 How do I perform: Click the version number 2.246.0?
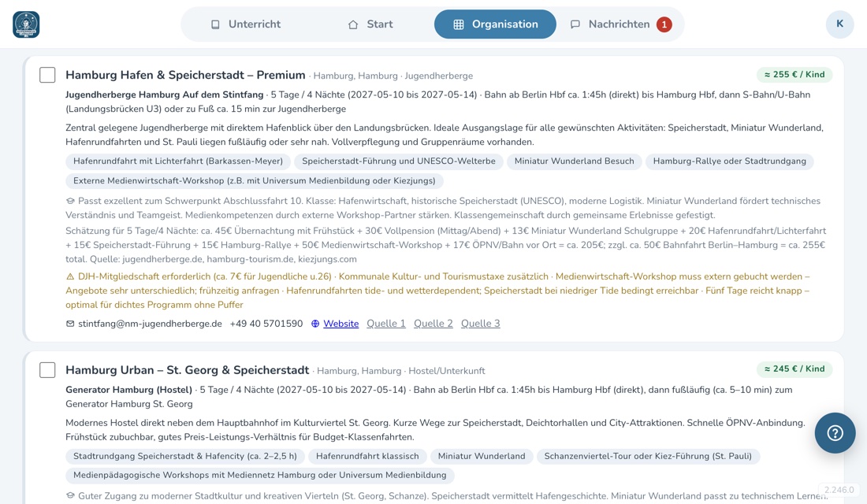click(839, 490)
